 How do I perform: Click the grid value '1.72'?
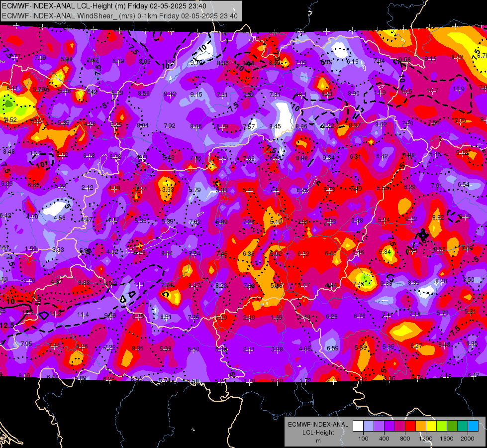pos(305,380)
